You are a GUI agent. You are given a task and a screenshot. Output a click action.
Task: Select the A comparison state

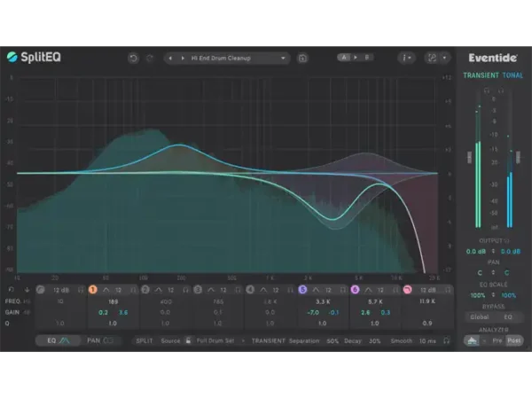point(344,58)
